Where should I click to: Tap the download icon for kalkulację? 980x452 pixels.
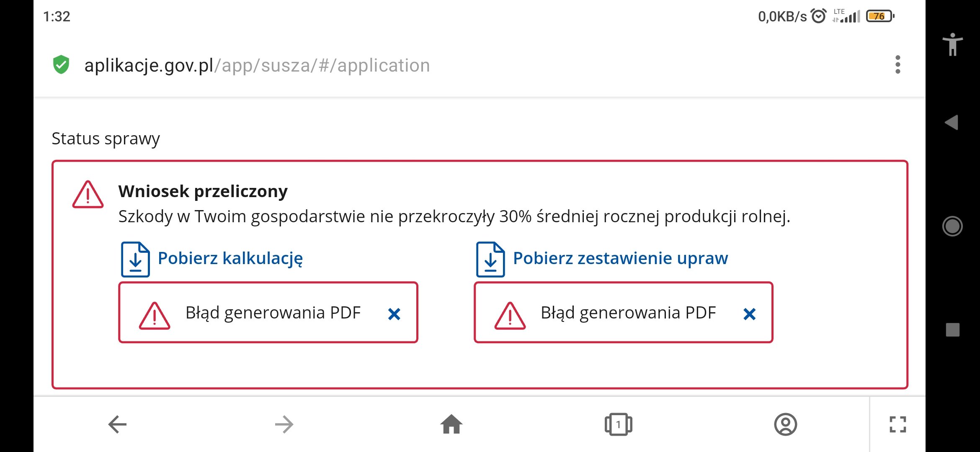click(135, 259)
